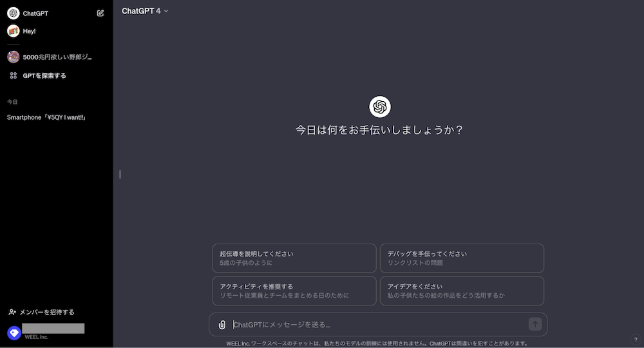Click the paperclip attach file icon
This screenshot has width=644, height=348.
[x=222, y=325]
